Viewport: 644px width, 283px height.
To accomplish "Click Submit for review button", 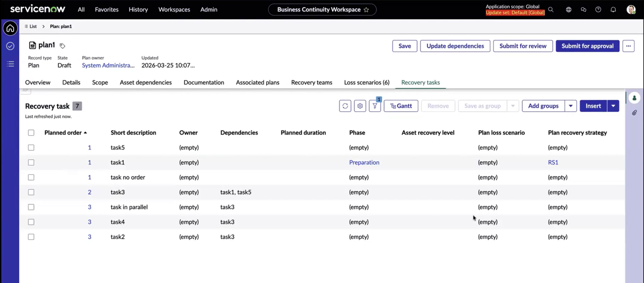I will 523,46.
